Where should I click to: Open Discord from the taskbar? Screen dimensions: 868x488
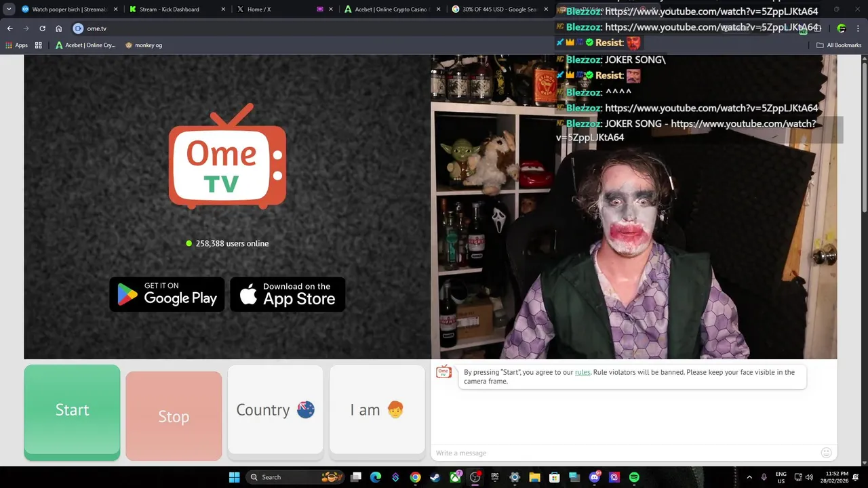pyautogui.click(x=595, y=477)
